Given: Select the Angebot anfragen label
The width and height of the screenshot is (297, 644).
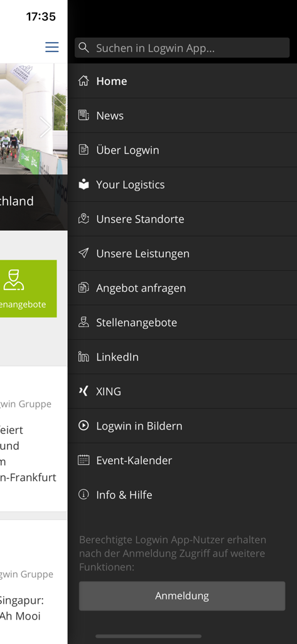Looking at the screenshot, I should [141, 288].
